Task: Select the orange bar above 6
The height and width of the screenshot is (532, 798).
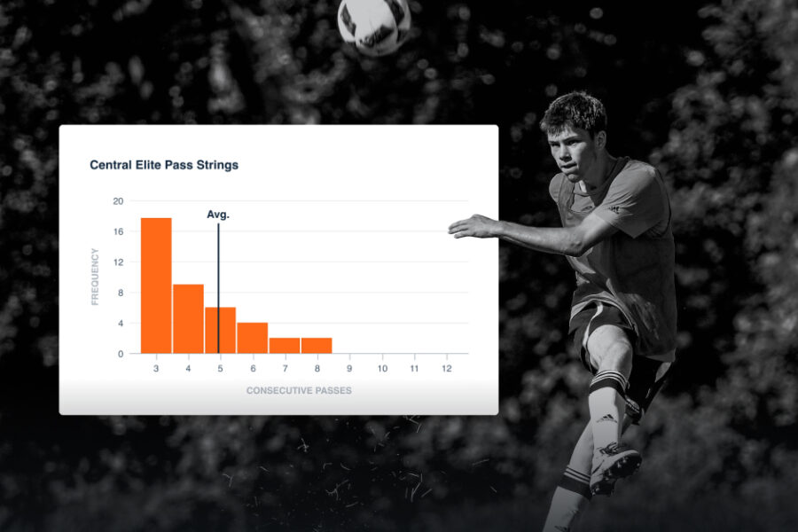Action: click(x=253, y=338)
